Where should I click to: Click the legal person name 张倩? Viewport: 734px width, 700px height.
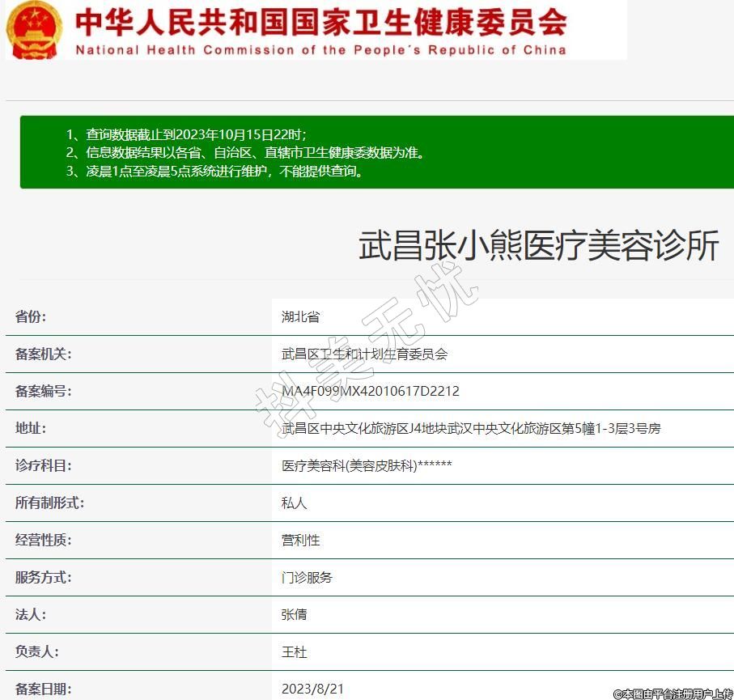coord(294,614)
